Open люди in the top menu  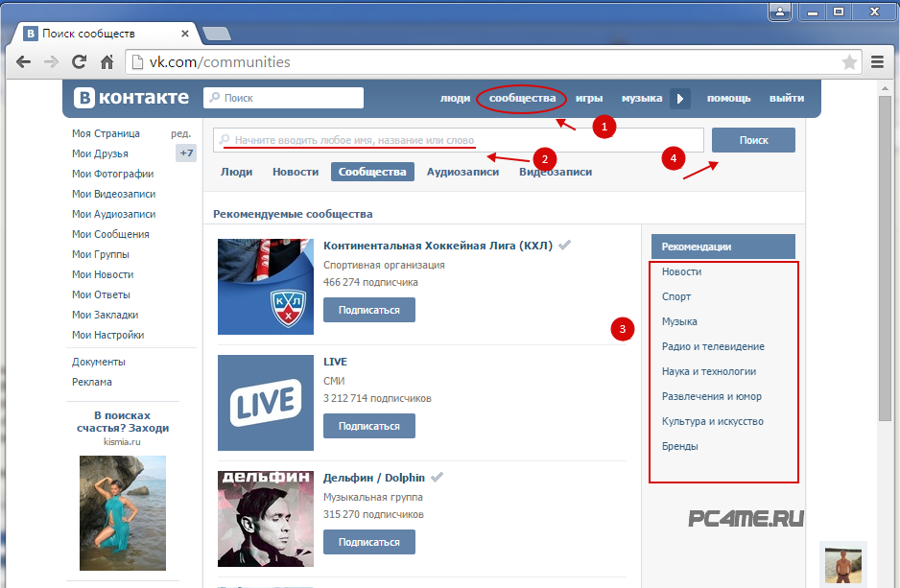[455, 98]
